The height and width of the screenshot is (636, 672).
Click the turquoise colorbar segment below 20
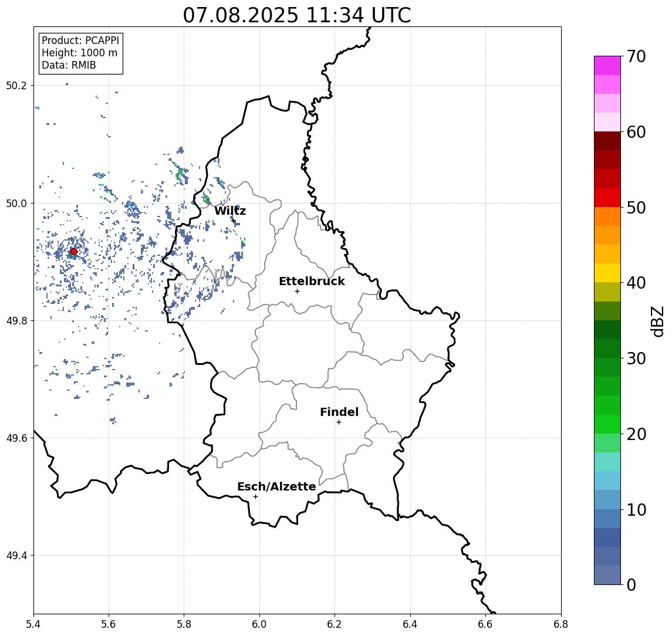tap(607, 462)
